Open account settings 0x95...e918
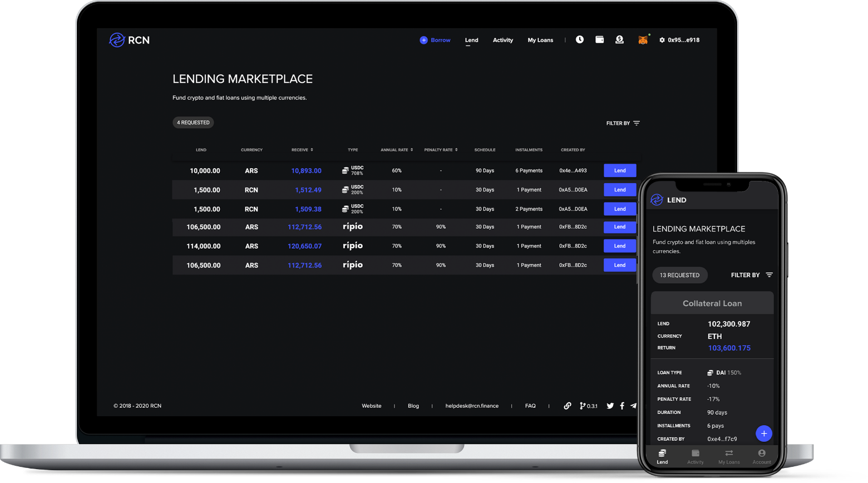Viewport: 868px width, 483px height. pos(679,40)
